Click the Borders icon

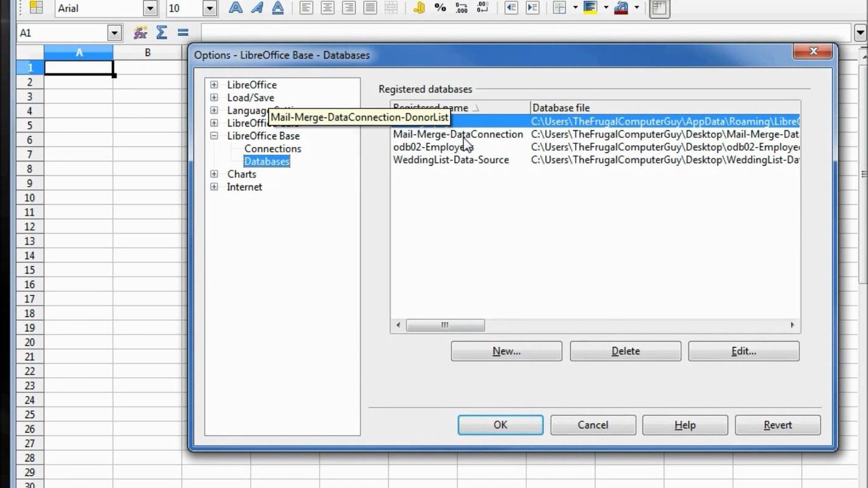click(x=559, y=8)
